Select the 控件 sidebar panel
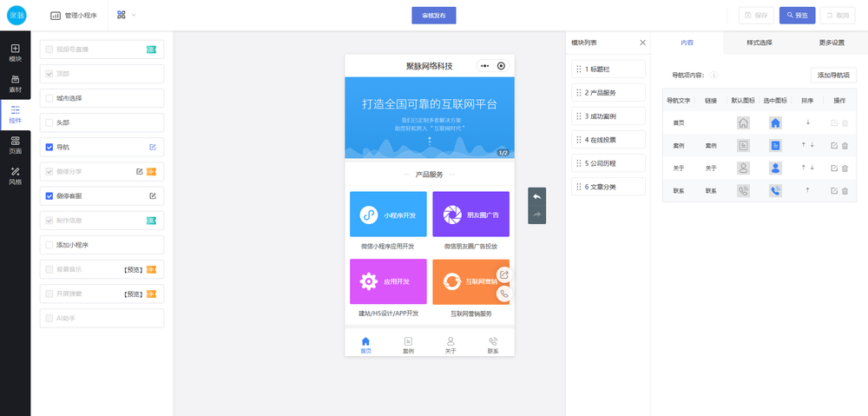 pyautogui.click(x=16, y=115)
